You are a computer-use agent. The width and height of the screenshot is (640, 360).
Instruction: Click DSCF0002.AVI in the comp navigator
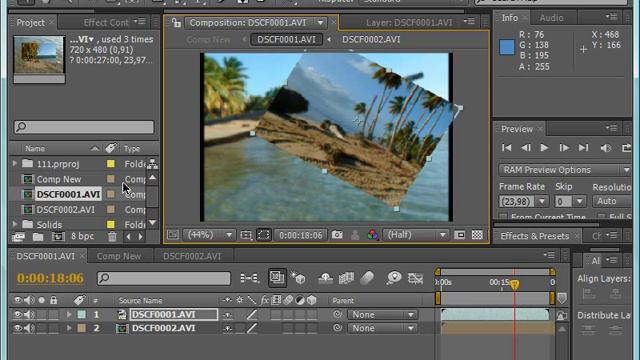371,40
